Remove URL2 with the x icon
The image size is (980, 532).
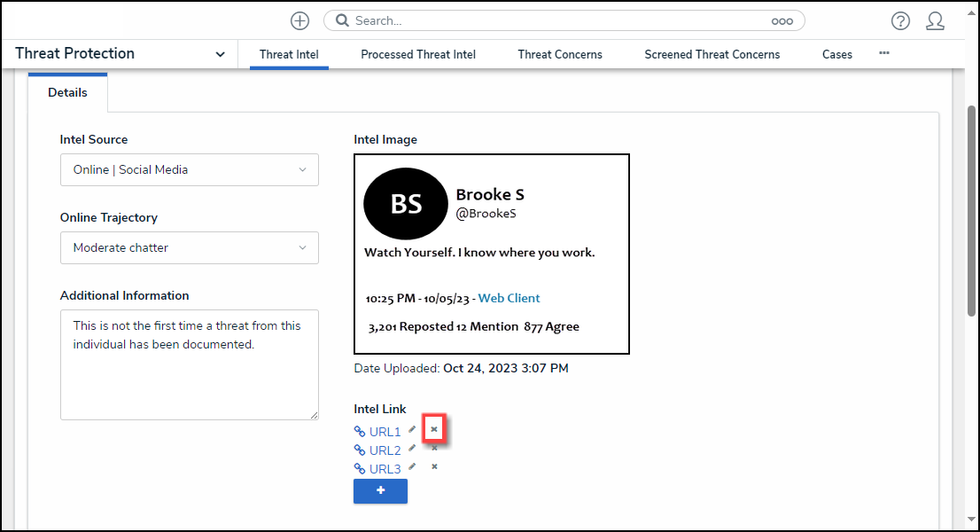[434, 449]
